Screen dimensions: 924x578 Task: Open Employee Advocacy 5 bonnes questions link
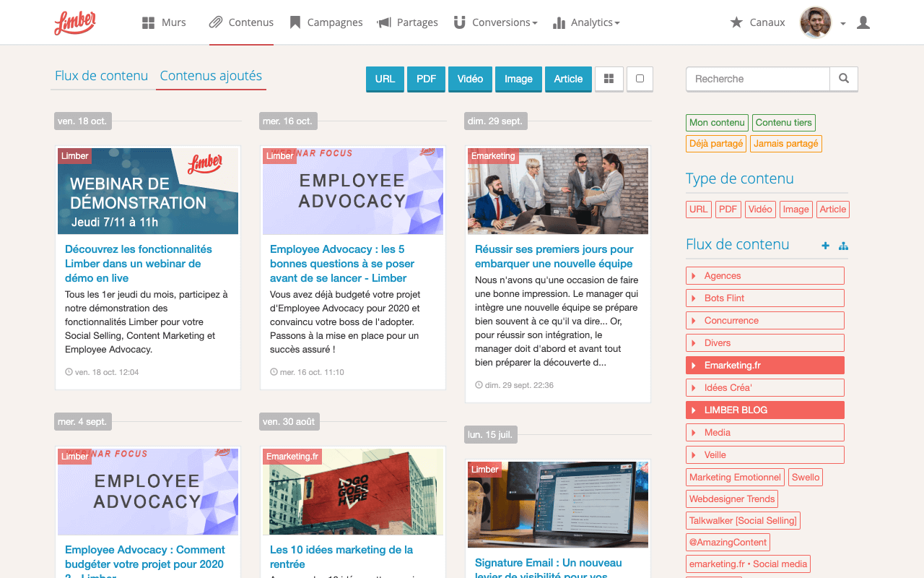tap(342, 264)
